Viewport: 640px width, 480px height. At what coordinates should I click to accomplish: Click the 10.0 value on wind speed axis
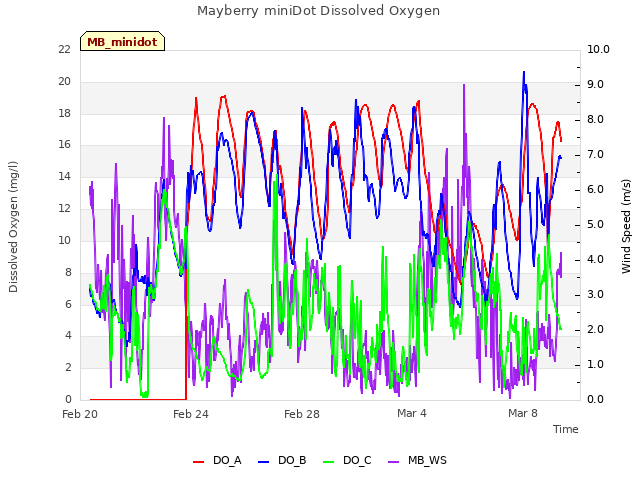pos(598,49)
